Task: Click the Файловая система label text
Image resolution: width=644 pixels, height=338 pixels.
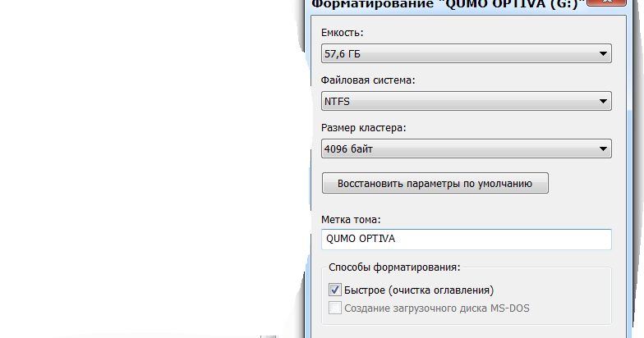Action: pyautogui.click(x=368, y=80)
